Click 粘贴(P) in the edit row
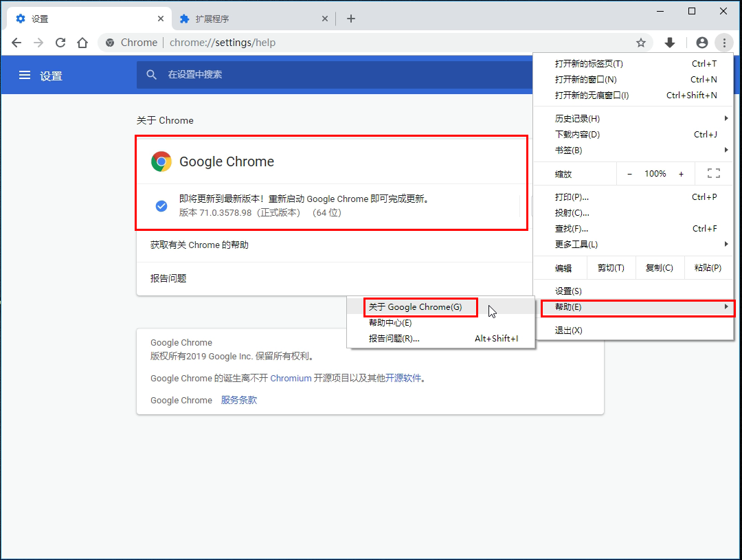The height and width of the screenshot is (560, 742). [x=708, y=268]
